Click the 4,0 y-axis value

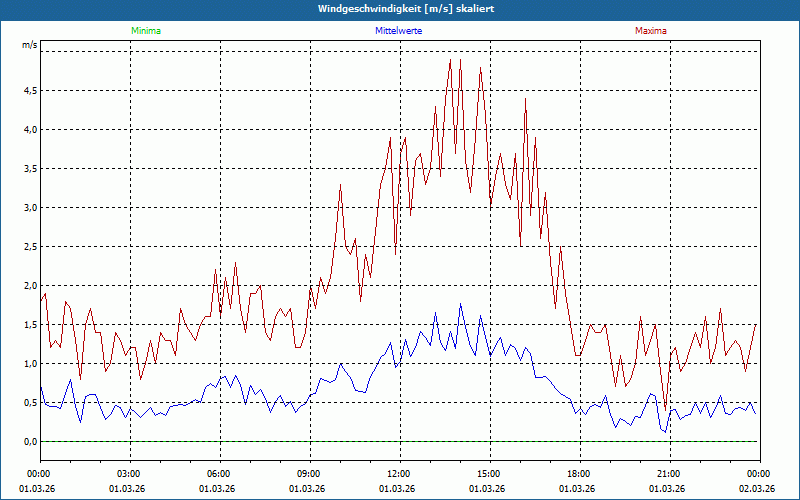pyautogui.click(x=31, y=130)
